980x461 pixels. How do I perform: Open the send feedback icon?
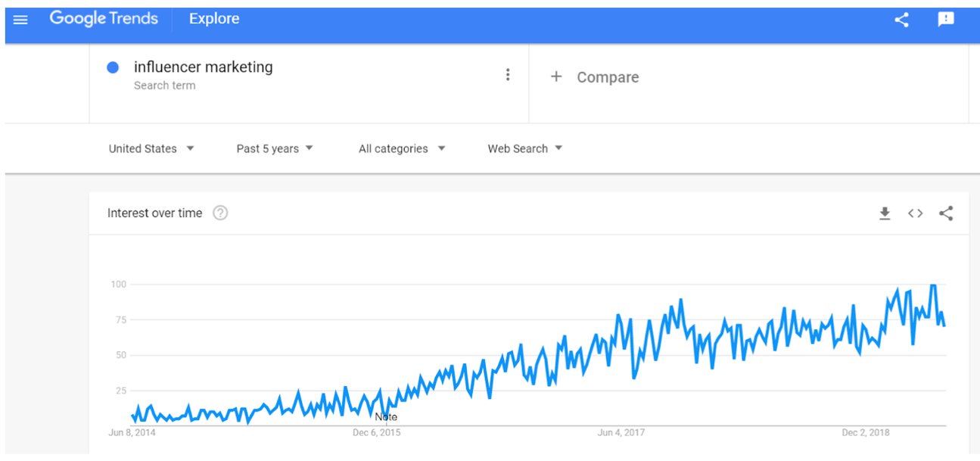945,20
